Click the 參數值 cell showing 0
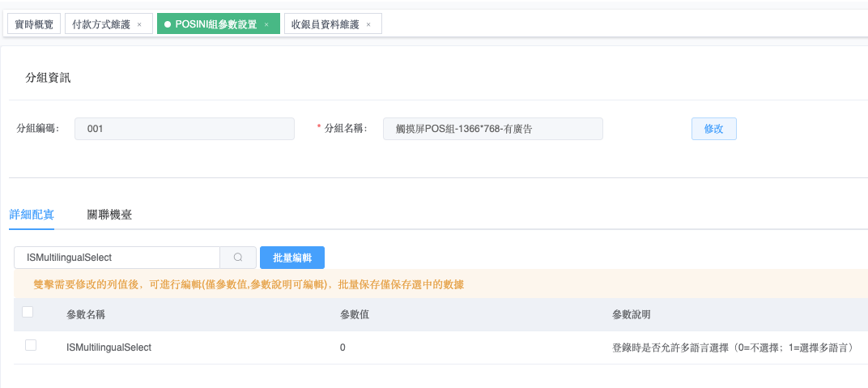 coord(343,347)
